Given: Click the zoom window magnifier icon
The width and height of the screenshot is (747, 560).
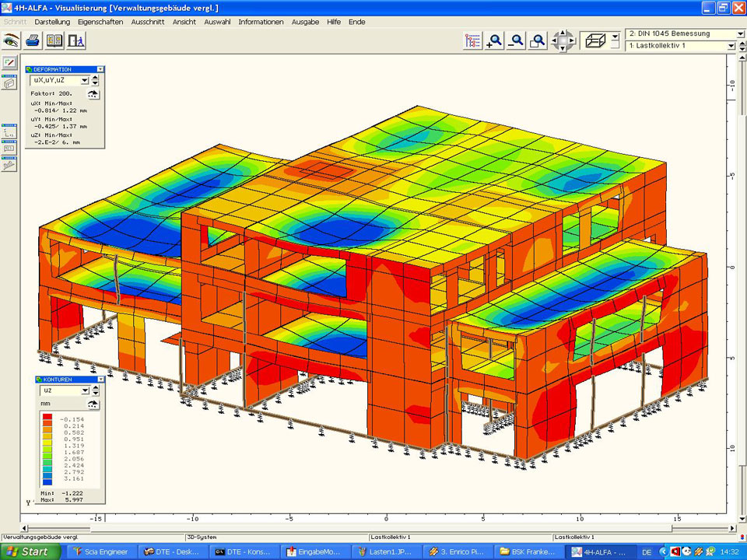Looking at the screenshot, I should click(x=537, y=41).
